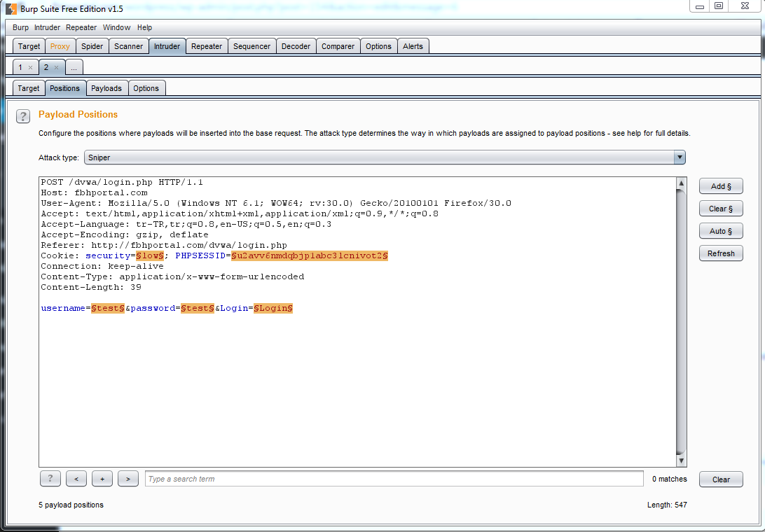Click the request editor scroll up arrow
This screenshot has height=532, width=765.
(681, 183)
